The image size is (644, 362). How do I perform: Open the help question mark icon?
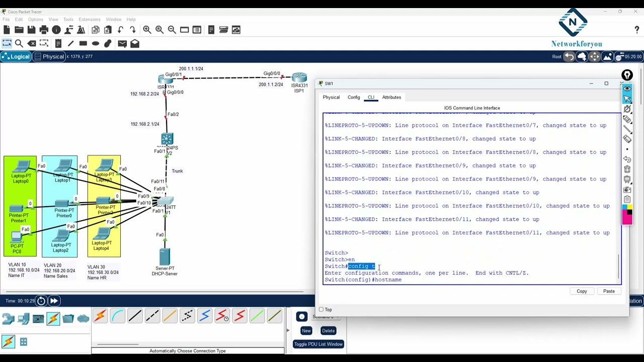[637, 30]
